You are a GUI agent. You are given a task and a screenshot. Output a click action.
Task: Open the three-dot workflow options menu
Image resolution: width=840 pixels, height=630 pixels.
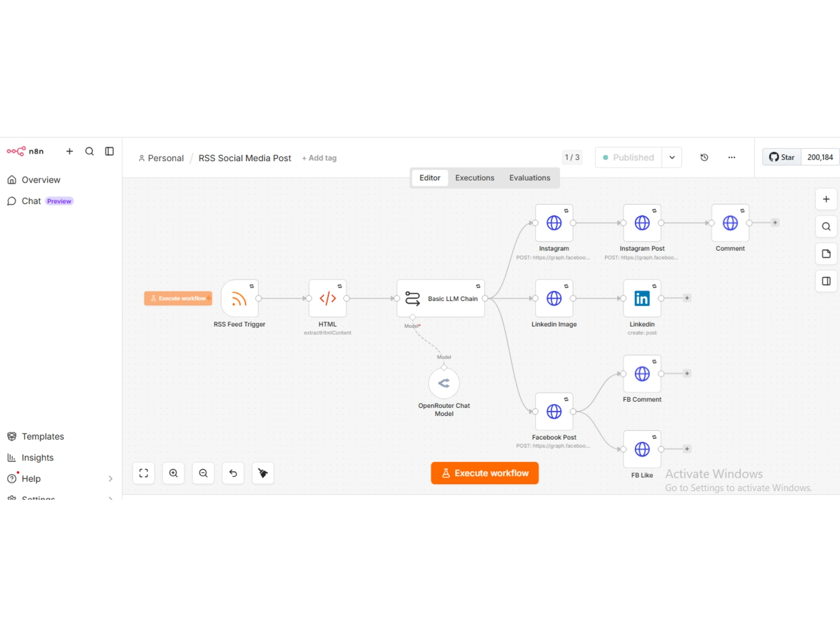pyautogui.click(x=732, y=157)
